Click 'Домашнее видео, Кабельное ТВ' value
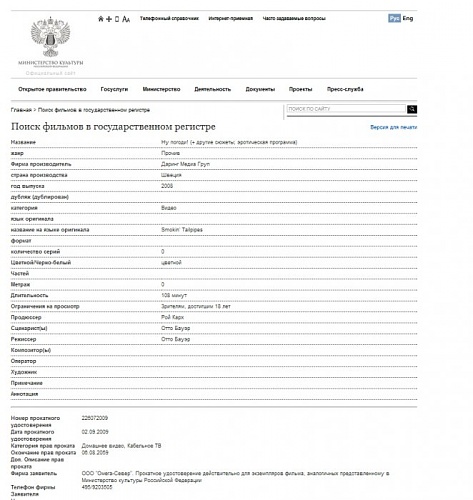The image size is (473, 500). tap(121, 446)
